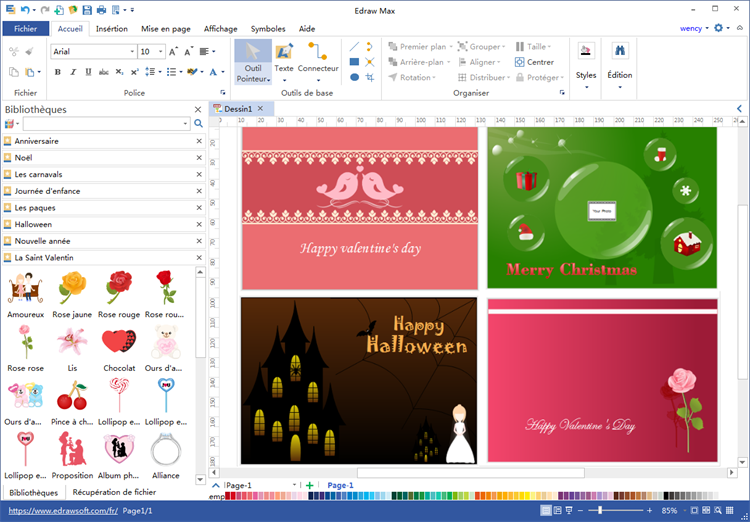750x522 pixels.
Task: Open the Arial font name dropdown
Action: (x=130, y=52)
